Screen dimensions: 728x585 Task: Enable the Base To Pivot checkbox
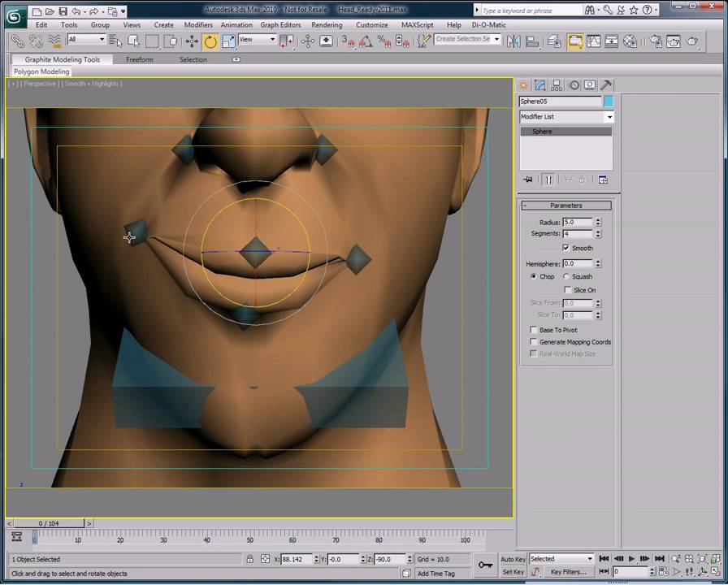click(x=534, y=330)
